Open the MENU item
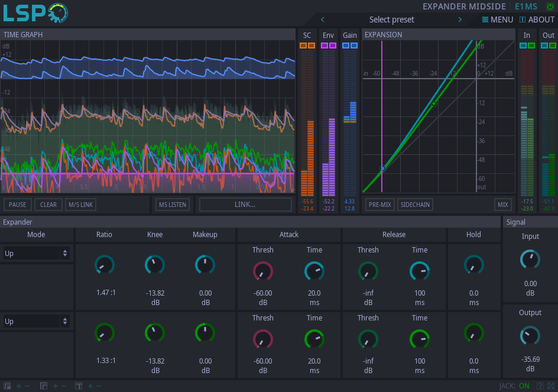The height and width of the screenshot is (392, 558). coord(498,20)
